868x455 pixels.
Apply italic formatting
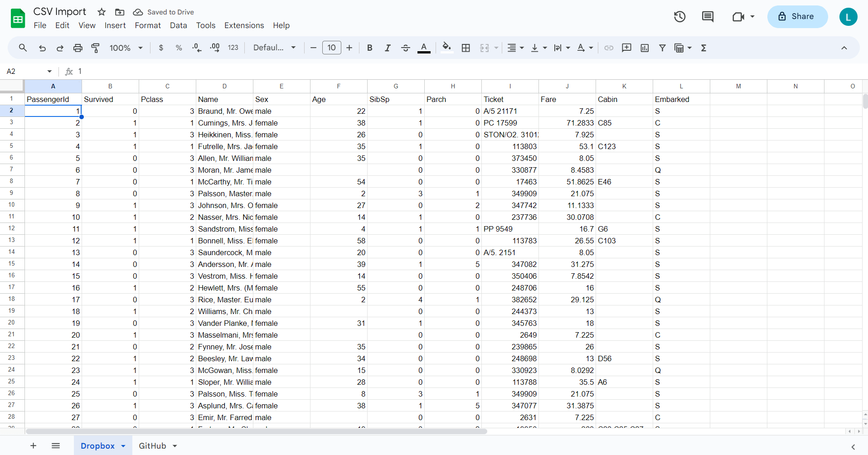point(388,48)
